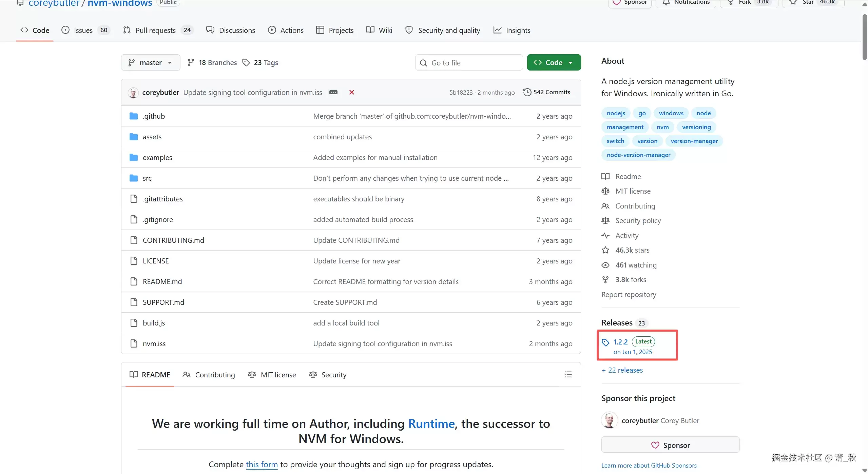Click the scale icon beside MIT license in About

coord(605,191)
